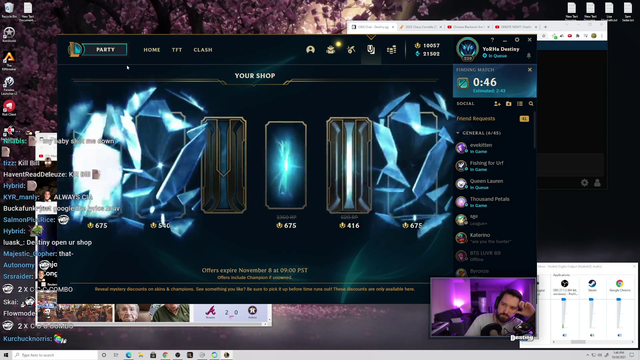Click the OBS app icon in Volume Mixer

pos(564,283)
